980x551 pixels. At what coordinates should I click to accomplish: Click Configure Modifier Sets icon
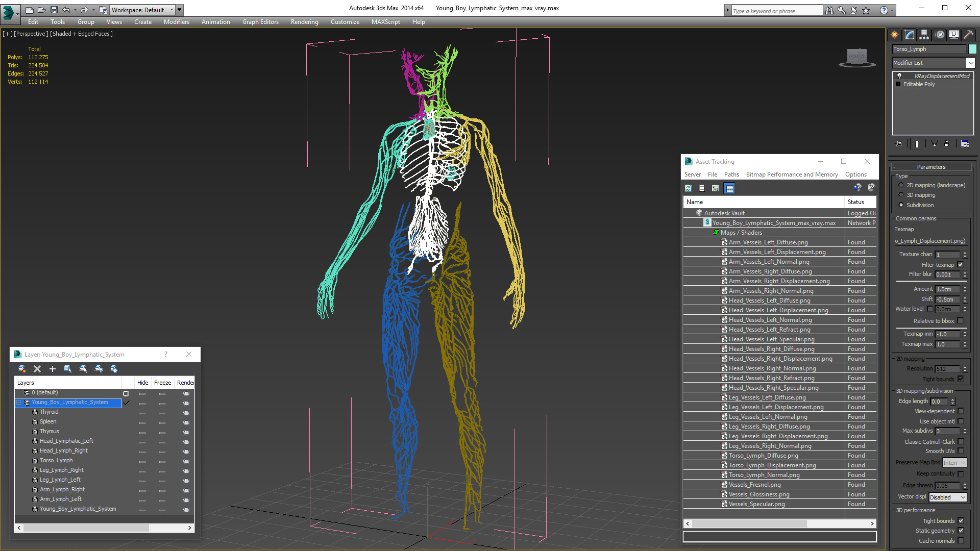click(x=965, y=144)
